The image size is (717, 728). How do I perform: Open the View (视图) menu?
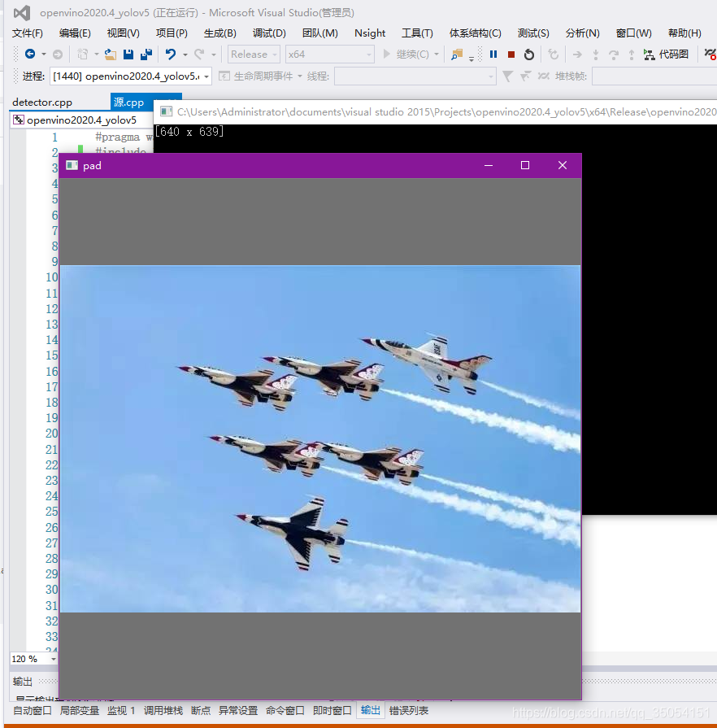123,33
